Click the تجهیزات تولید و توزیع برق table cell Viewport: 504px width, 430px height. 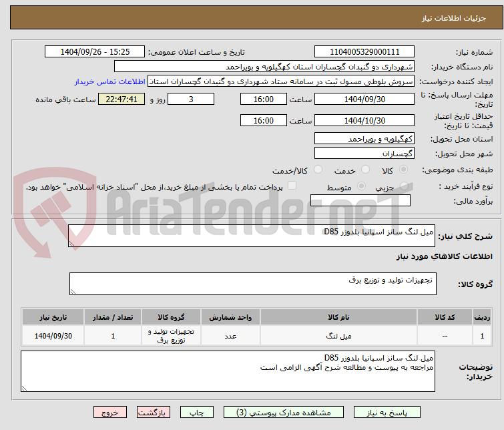pos(172,336)
